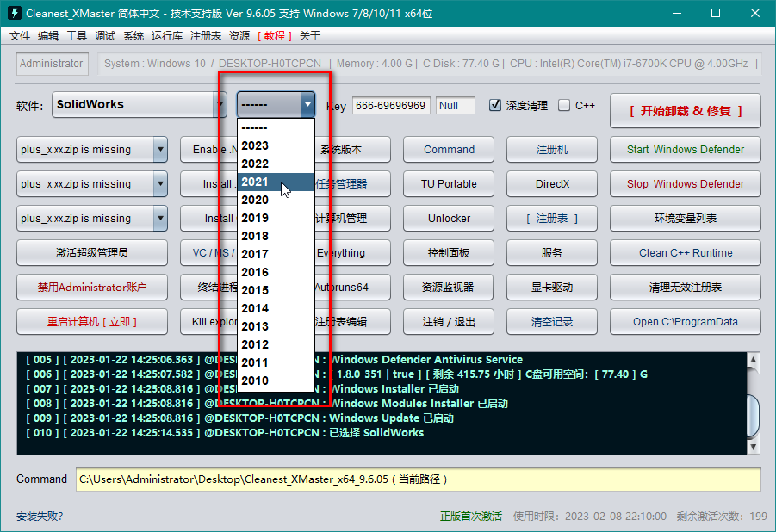
Task: Choose 2013 version entry
Action: tap(276, 326)
